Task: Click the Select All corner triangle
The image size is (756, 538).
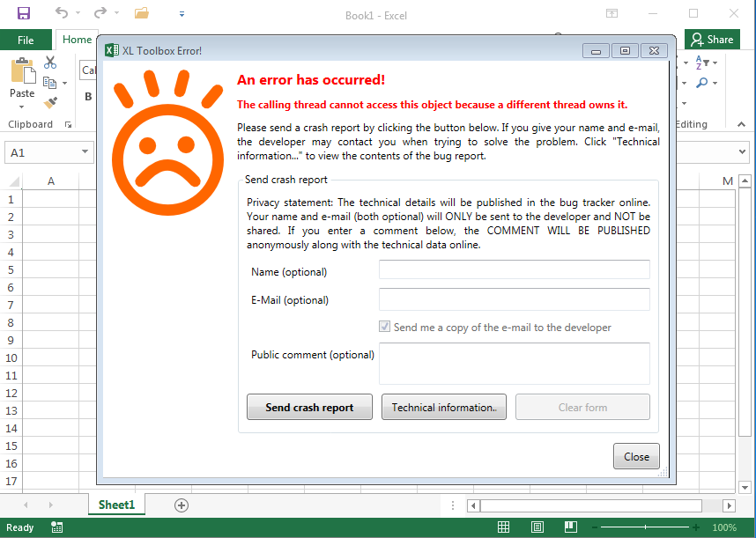Action: [14, 181]
